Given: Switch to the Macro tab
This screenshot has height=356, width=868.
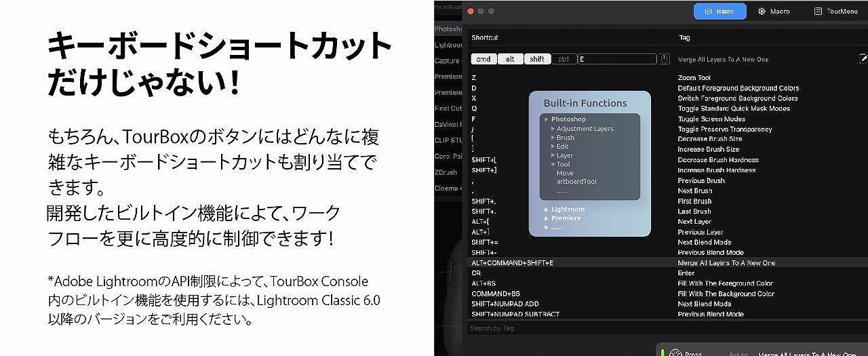Looking at the screenshot, I should [x=774, y=12].
